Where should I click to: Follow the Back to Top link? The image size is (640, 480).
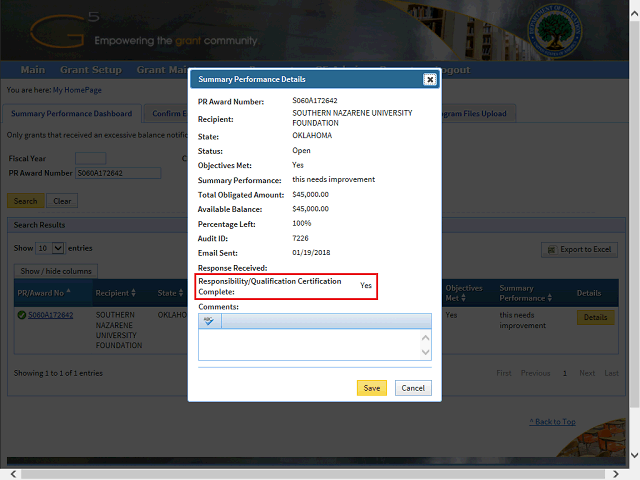tap(553, 422)
